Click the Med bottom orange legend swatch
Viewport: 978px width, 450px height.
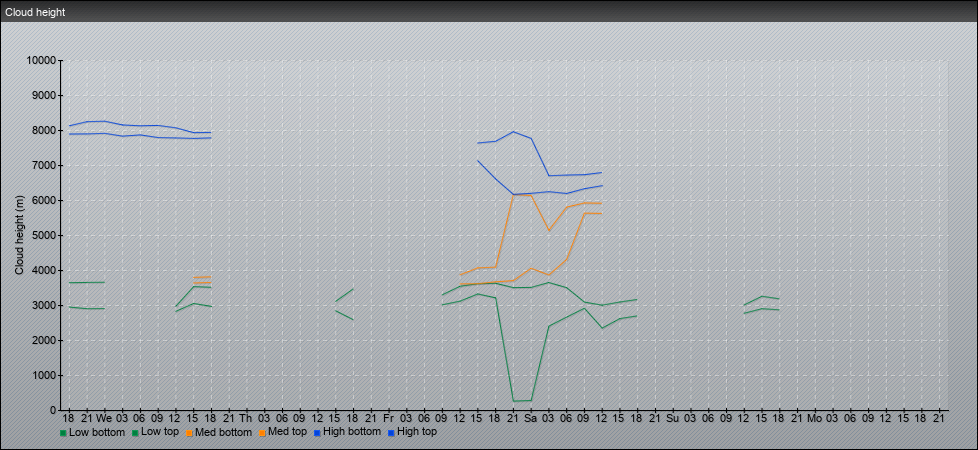188,432
